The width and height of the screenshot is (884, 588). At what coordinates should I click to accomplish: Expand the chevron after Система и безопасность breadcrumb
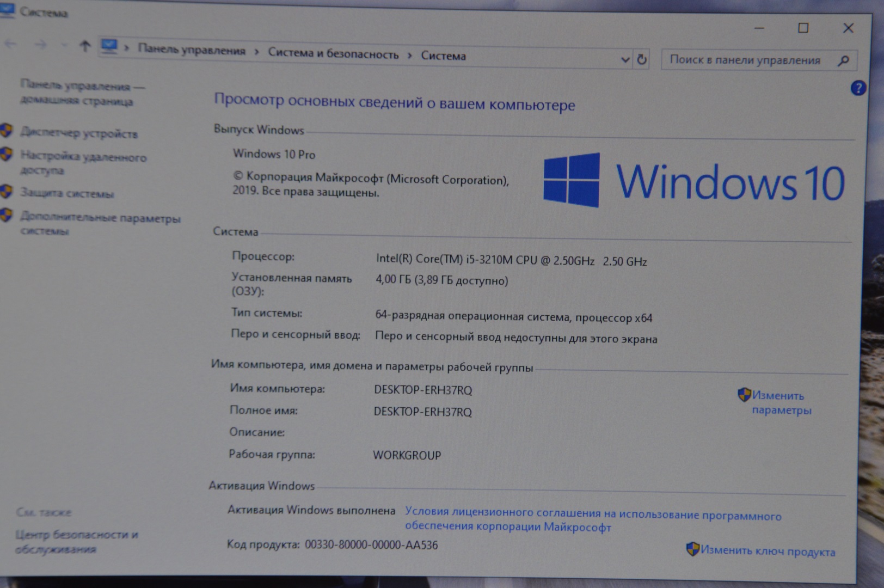click(x=410, y=55)
